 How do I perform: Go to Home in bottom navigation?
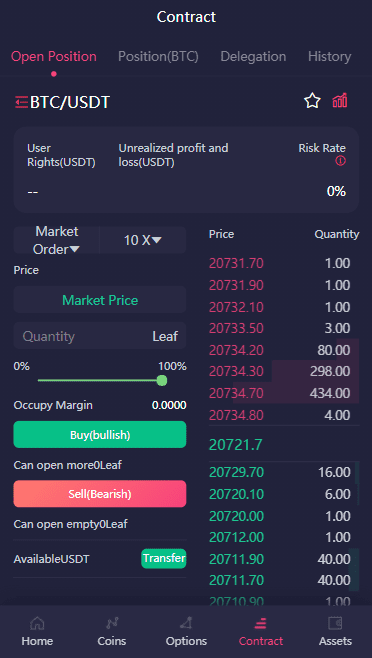pos(37,631)
